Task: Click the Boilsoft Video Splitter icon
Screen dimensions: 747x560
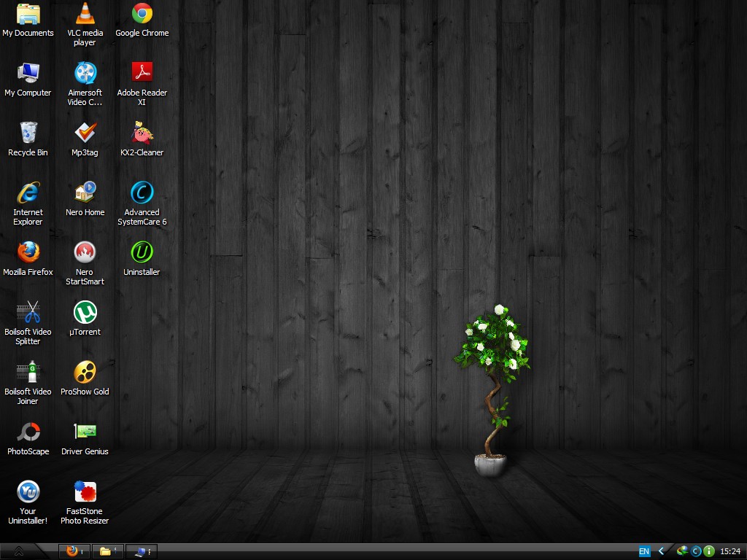Action: point(28,312)
